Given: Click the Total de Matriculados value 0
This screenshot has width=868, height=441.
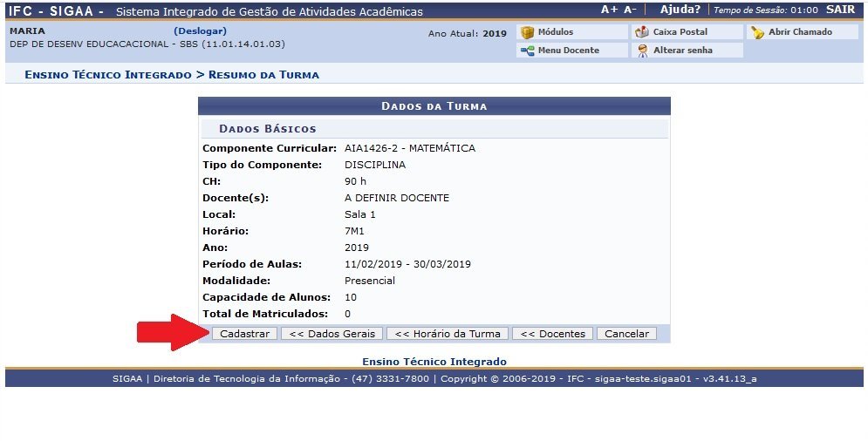Looking at the screenshot, I should (x=348, y=315).
